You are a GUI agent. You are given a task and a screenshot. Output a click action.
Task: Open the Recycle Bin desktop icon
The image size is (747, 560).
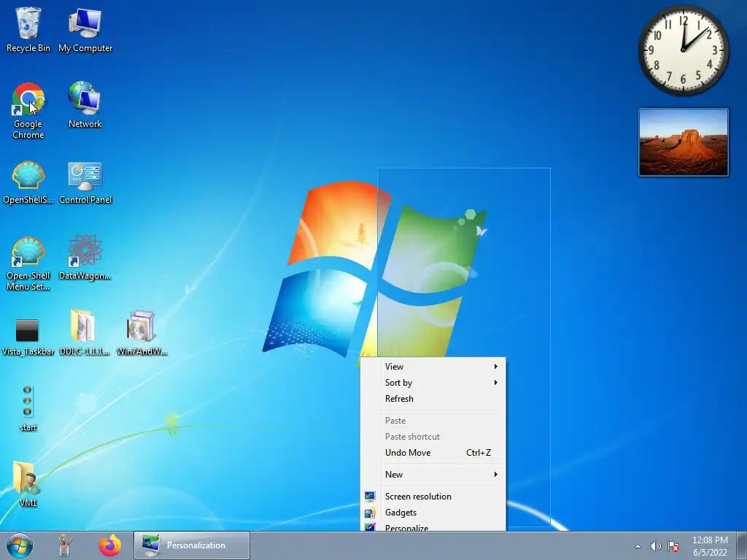tap(28, 29)
